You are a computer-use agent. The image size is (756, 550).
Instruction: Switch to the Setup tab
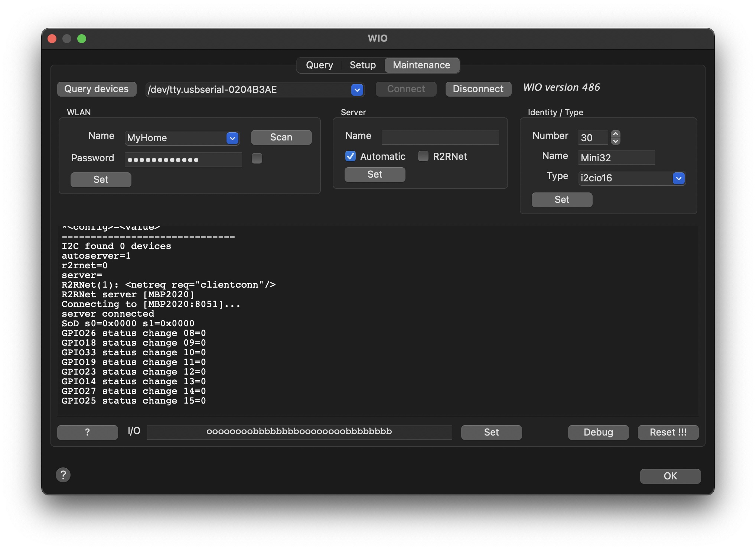[362, 65]
